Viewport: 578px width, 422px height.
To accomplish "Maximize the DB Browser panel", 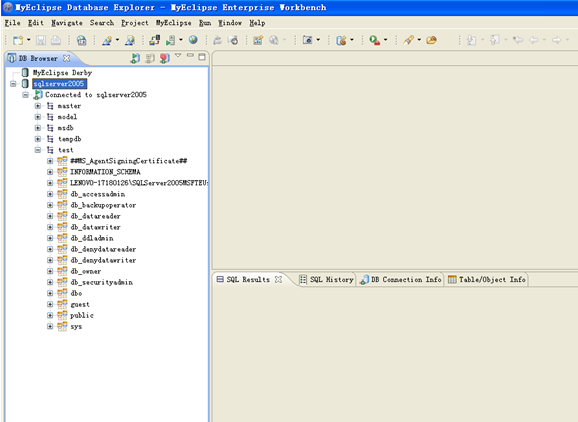I will (202, 56).
